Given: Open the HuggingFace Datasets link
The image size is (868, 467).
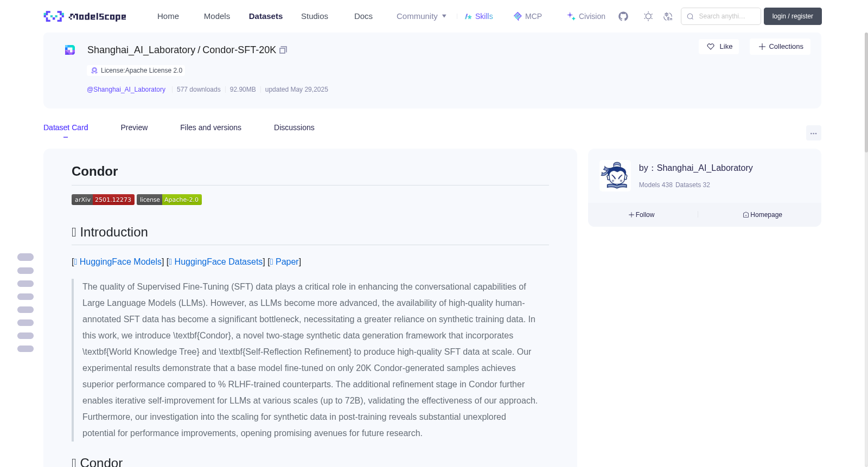Looking at the screenshot, I should [x=219, y=262].
